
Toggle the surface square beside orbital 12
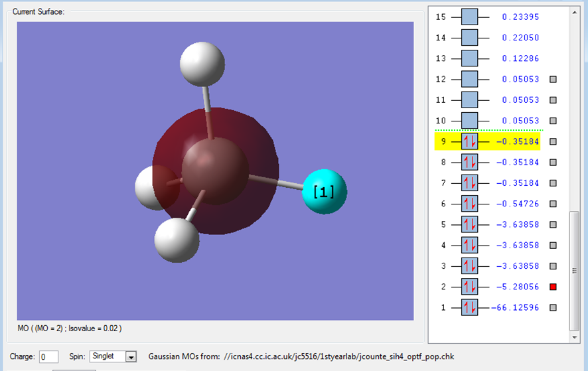553,79
